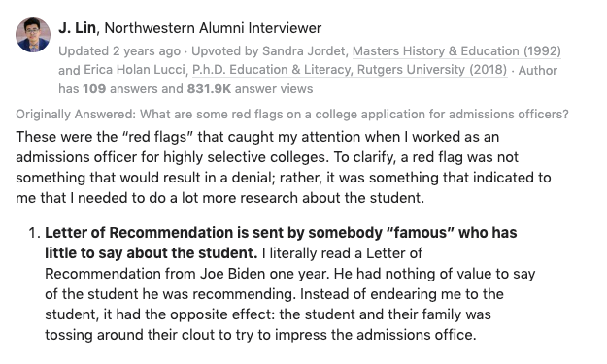Open the 'Updated 2 years ago' timestamp
This screenshot has height=364, width=607.
pyautogui.click(x=119, y=51)
